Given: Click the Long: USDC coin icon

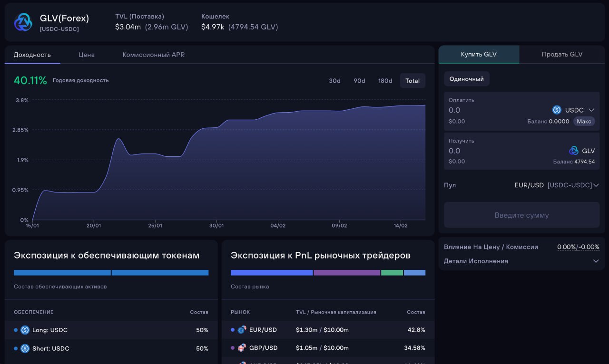Looking at the screenshot, I should tap(25, 330).
